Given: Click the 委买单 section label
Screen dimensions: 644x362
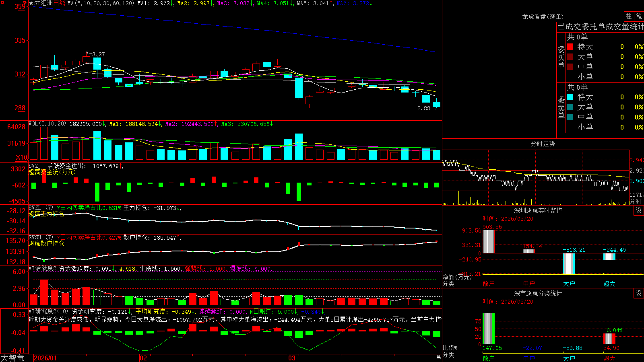Looking at the screenshot, I should tap(561, 58).
